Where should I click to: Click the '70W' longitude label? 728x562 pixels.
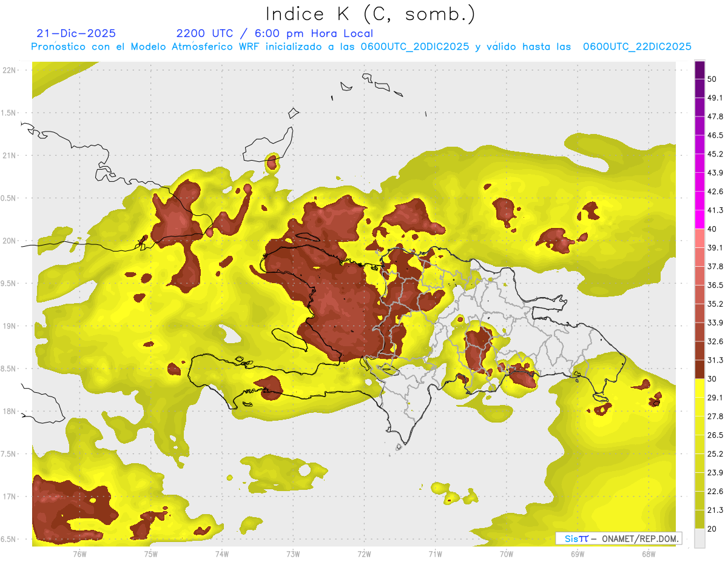coord(507,554)
